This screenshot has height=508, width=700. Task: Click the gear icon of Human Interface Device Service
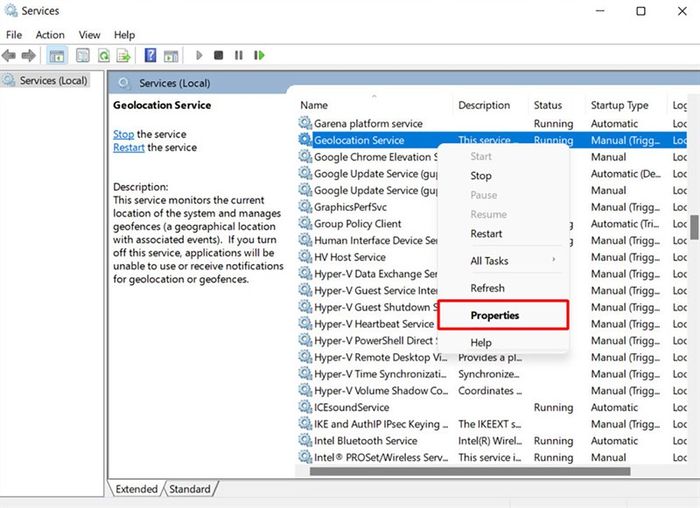pyautogui.click(x=305, y=240)
